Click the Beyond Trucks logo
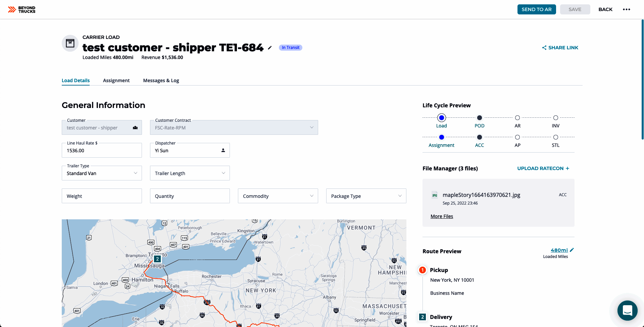This screenshot has height=327, width=644. click(x=21, y=9)
